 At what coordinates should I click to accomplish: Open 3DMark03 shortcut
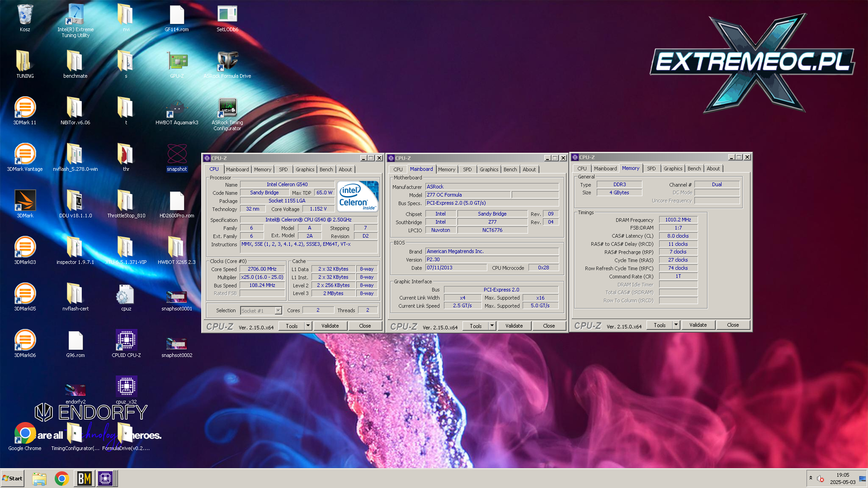[25, 251]
